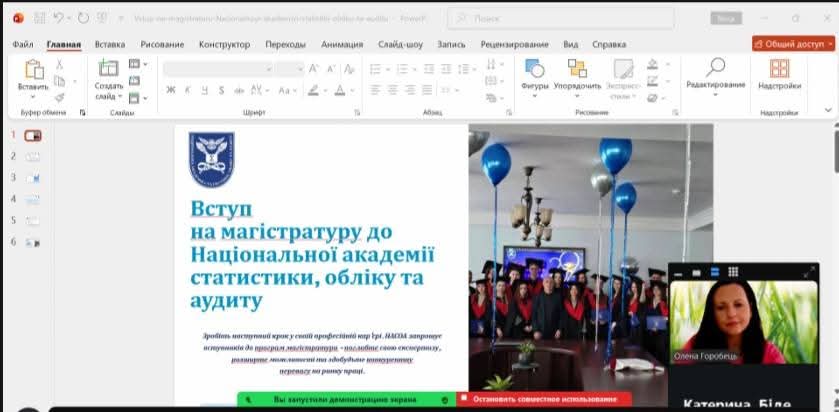This screenshot has height=412, width=839.
Task: Click the font color button
Action: (340, 90)
